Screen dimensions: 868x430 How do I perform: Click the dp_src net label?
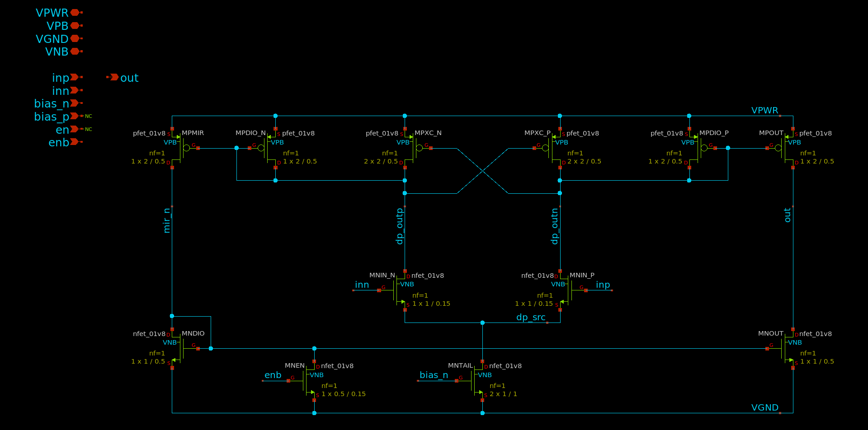[x=531, y=317]
